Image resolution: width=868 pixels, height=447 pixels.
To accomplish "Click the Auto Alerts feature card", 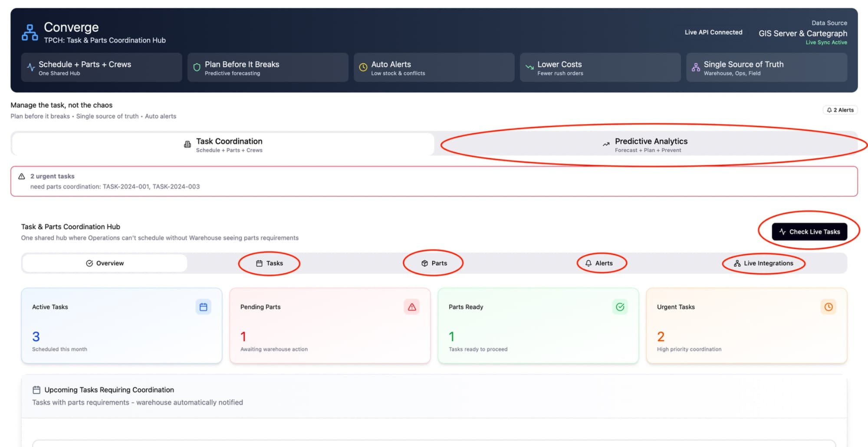I will click(x=434, y=67).
